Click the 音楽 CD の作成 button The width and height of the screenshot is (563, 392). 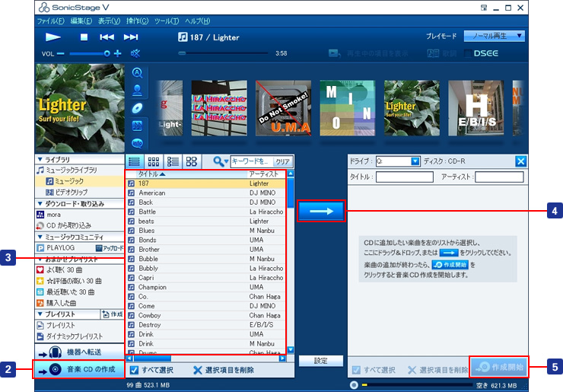tap(79, 369)
